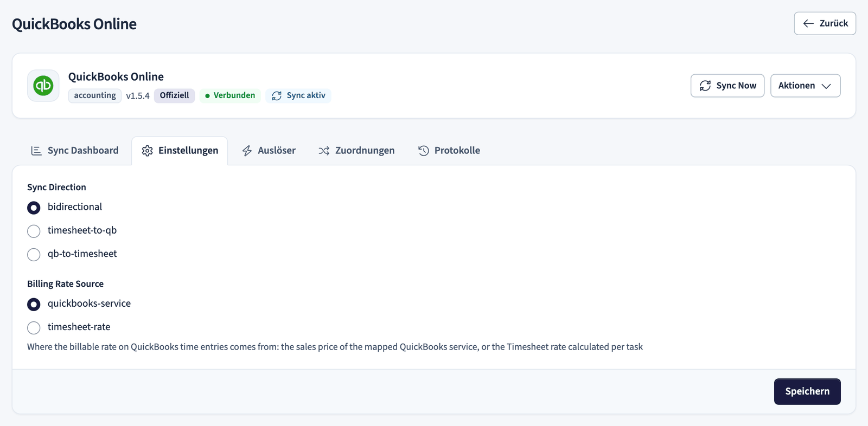Click the green Verbunden status dot
The image size is (868, 426).
click(x=207, y=96)
